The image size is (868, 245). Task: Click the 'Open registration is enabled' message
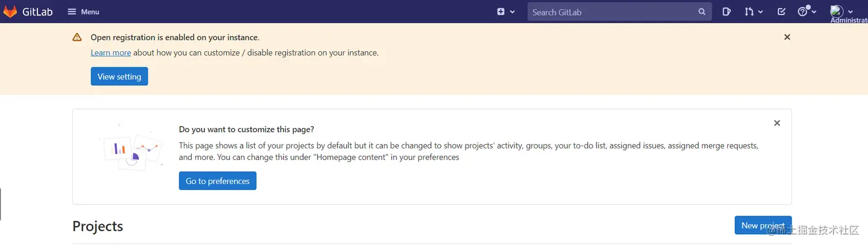click(x=175, y=37)
